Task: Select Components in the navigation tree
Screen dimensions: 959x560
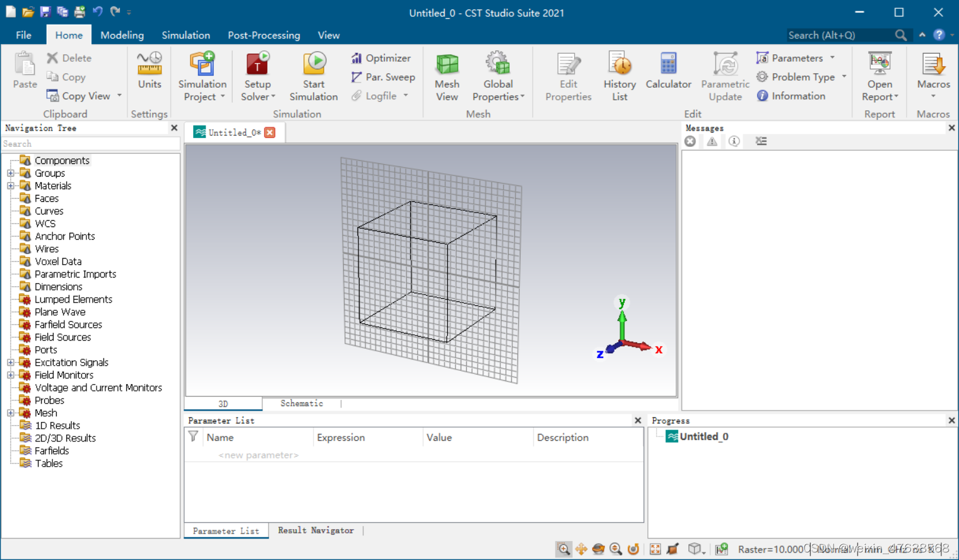Action: [62, 160]
